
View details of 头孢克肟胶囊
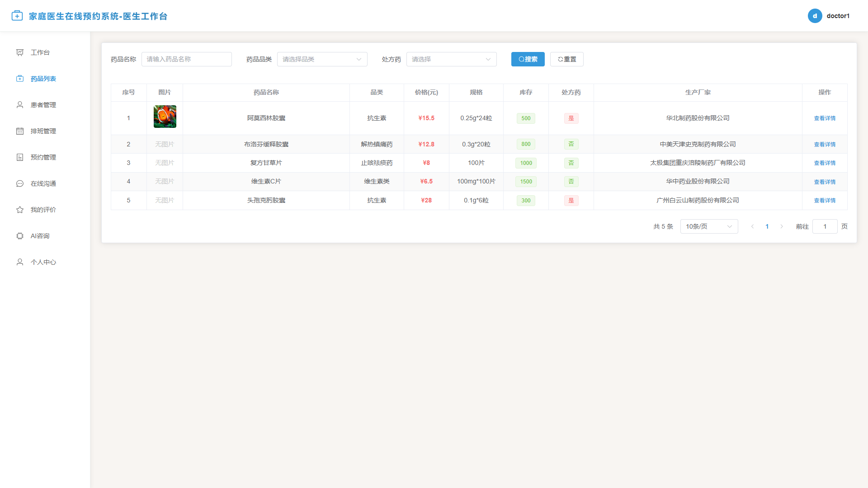pyautogui.click(x=824, y=201)
